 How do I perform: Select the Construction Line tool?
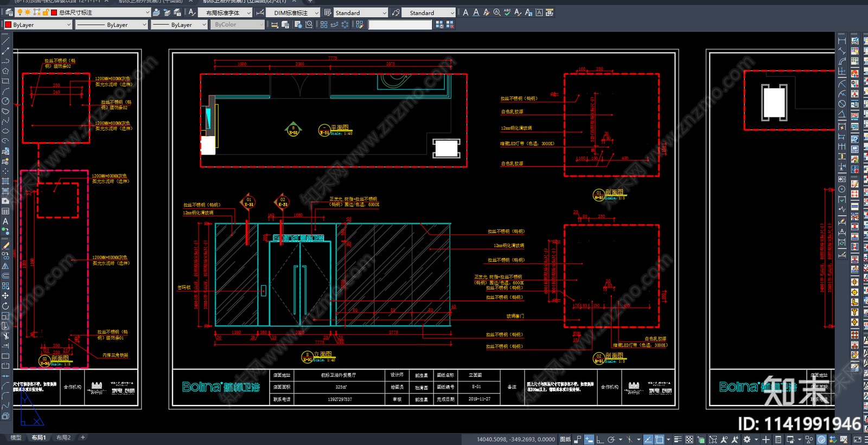click(x=5, y=50)
